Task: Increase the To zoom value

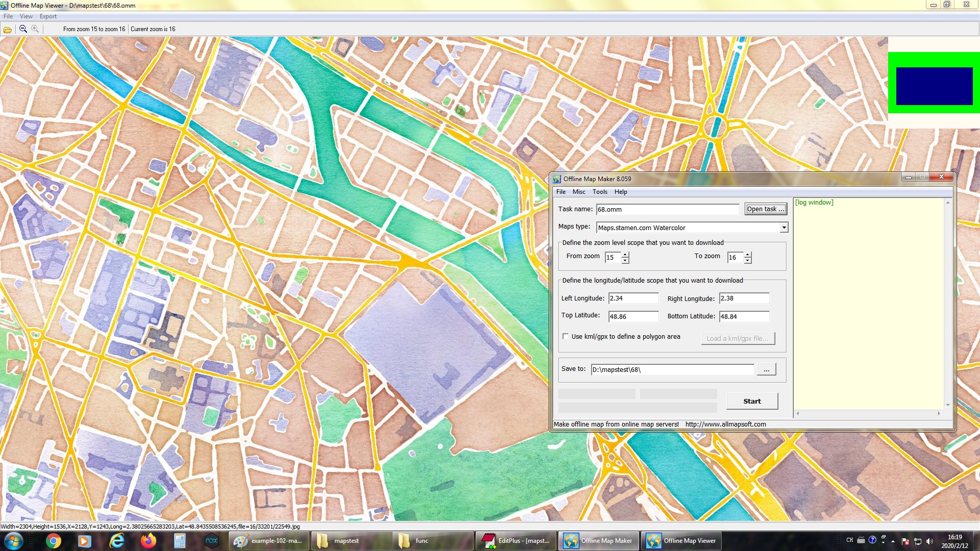Action: point(748,255)
